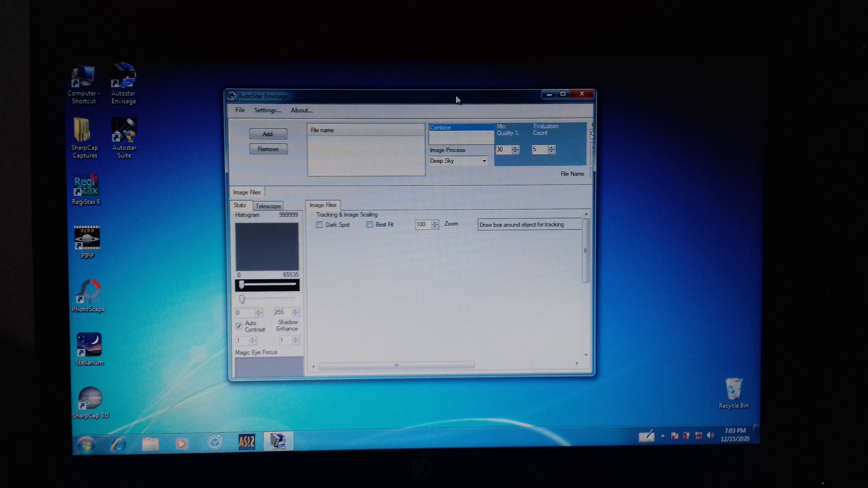Viewport: 868px width, 488px height.
Task: Click the clock-shaped taskbar icon
Action: click(x=214, y=443)
